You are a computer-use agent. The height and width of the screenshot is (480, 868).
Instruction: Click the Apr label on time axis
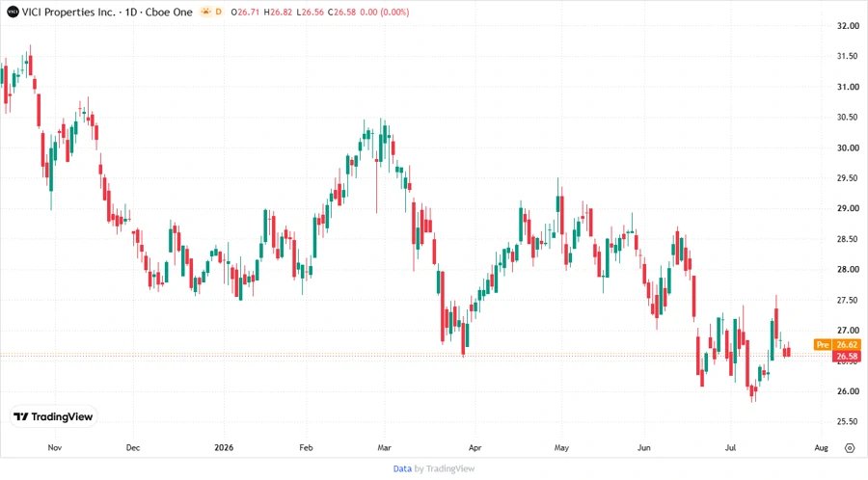[x=475, y=447]
